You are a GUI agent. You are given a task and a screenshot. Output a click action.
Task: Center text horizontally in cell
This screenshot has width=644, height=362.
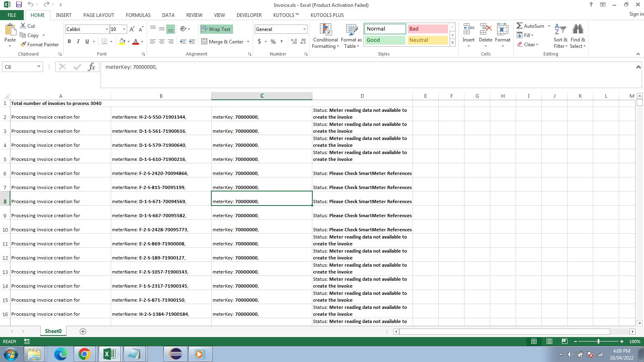point(162,41)
